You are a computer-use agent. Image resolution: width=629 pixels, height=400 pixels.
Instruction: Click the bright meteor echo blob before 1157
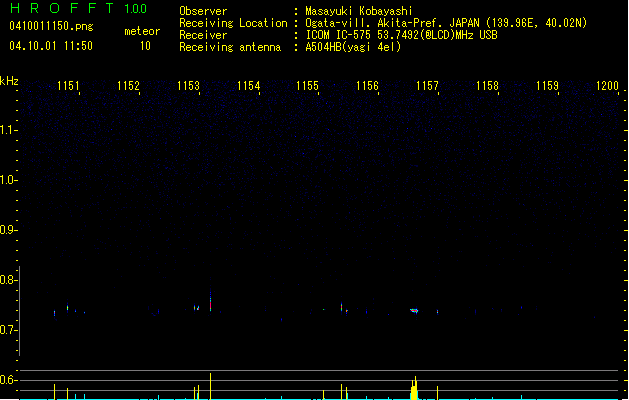[x=414, y=311]
